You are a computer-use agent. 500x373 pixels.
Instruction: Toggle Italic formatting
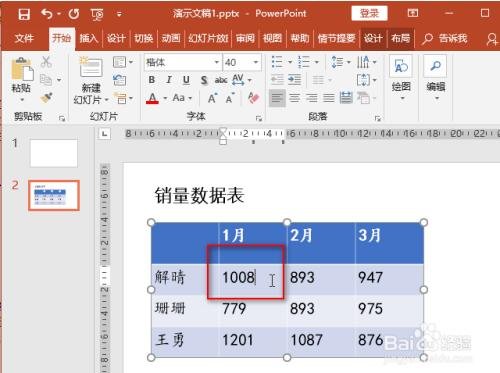pyautogui.click(x=169, y=80)
